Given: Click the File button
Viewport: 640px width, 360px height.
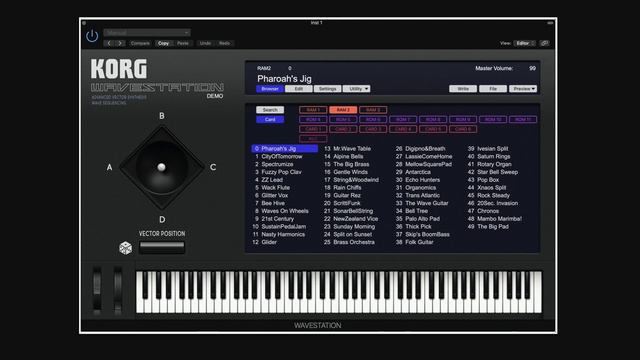Looking at the screenshot, I should click(x=493, y=89).
